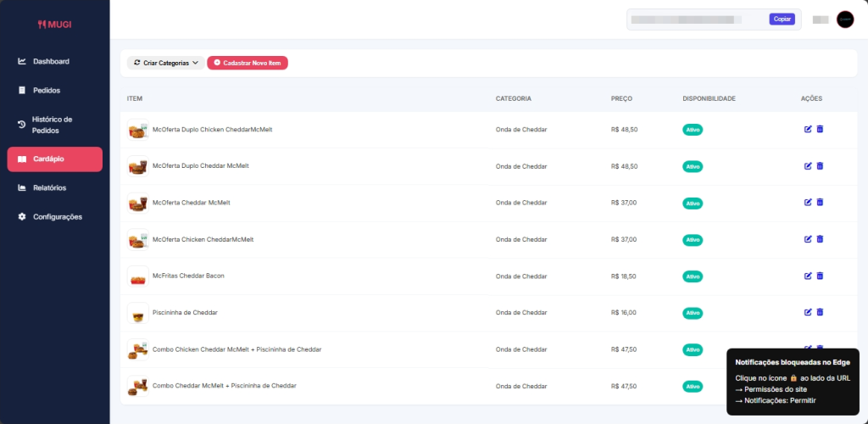Image resolution: width=868 pixels, height=424 pixels.
Task: Delete the McOferta Chicken CheddarMcMelt row
Action: tap(820, 239)
